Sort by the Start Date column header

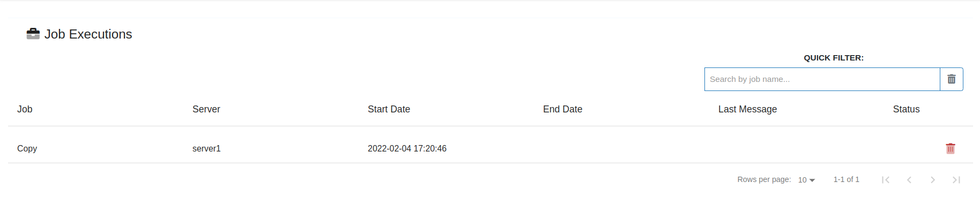389,109
